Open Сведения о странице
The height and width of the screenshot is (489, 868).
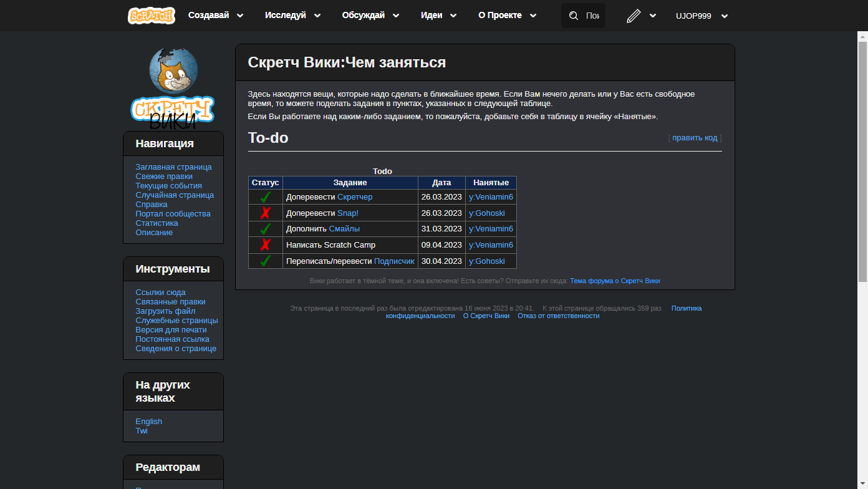tap(176, 349)
